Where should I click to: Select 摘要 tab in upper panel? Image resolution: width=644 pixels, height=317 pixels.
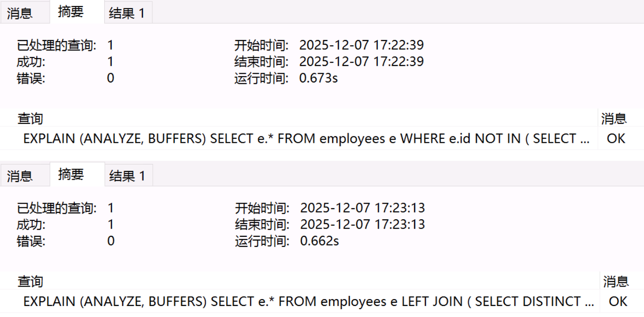[x=71, y=12]
